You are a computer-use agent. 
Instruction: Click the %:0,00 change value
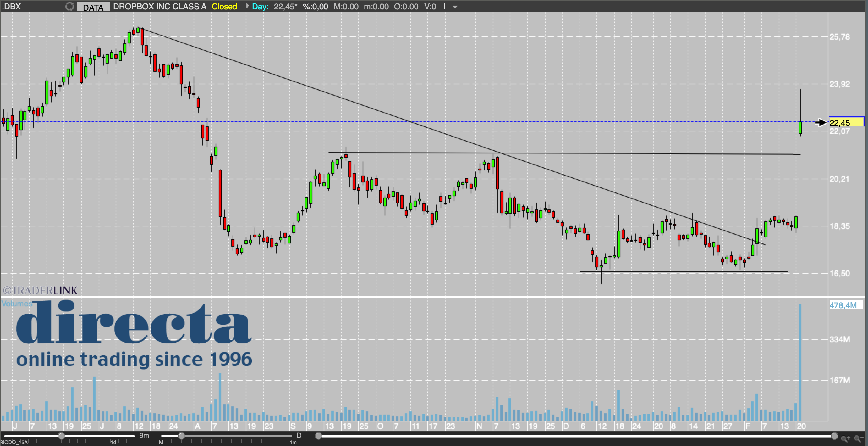click(x=316, y=6)
